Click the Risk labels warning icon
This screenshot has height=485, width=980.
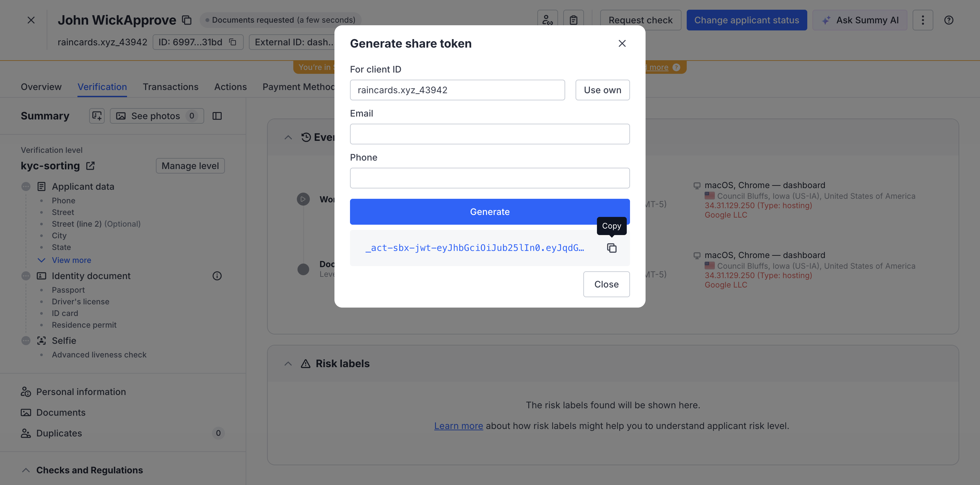tap(305, 363)
